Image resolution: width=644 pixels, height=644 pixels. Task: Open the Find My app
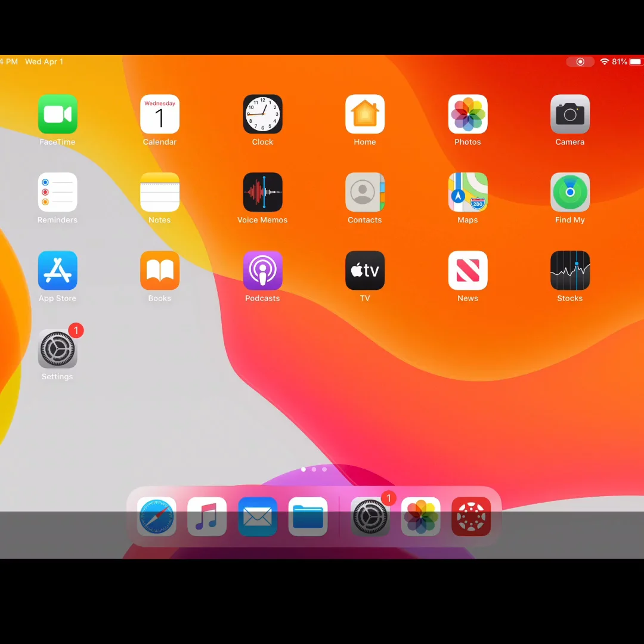point(569,192)
